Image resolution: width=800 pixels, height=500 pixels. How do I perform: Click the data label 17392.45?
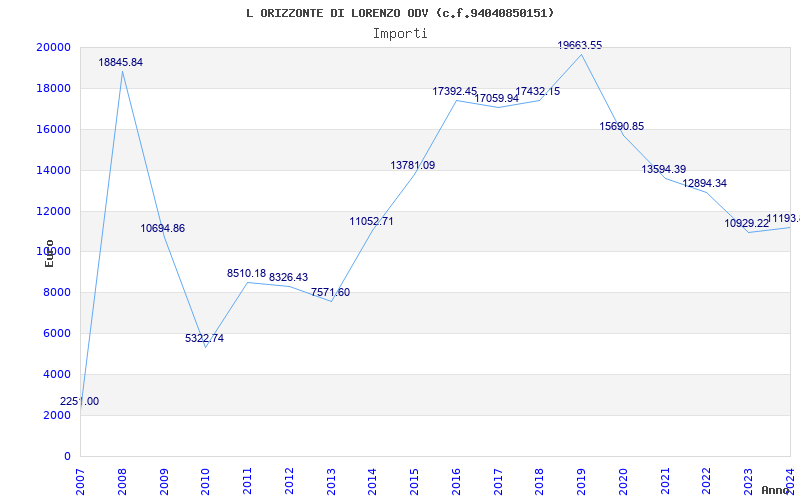point(455,91)
